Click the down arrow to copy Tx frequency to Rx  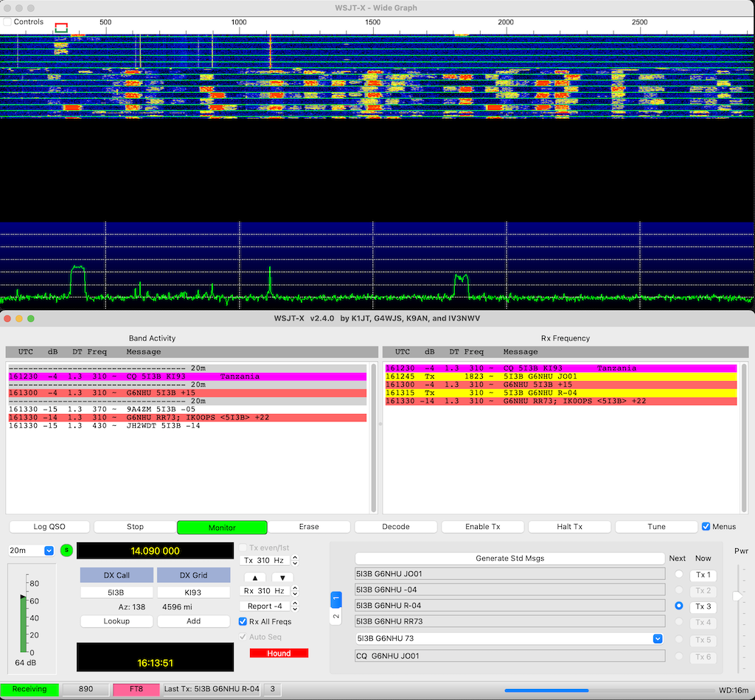click(282, 578)
